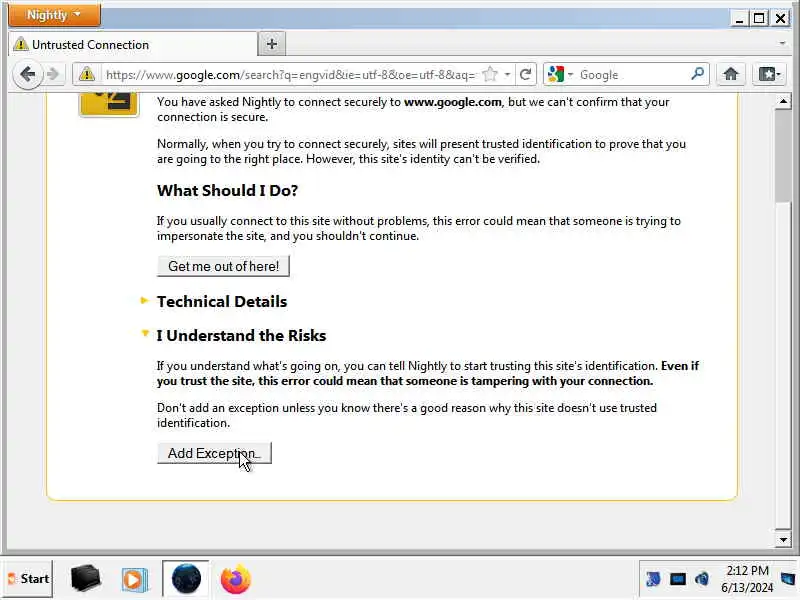Minimize the Nightly browser window
The width and height of the screenshot is (800, 600).
tap(739, 19)
